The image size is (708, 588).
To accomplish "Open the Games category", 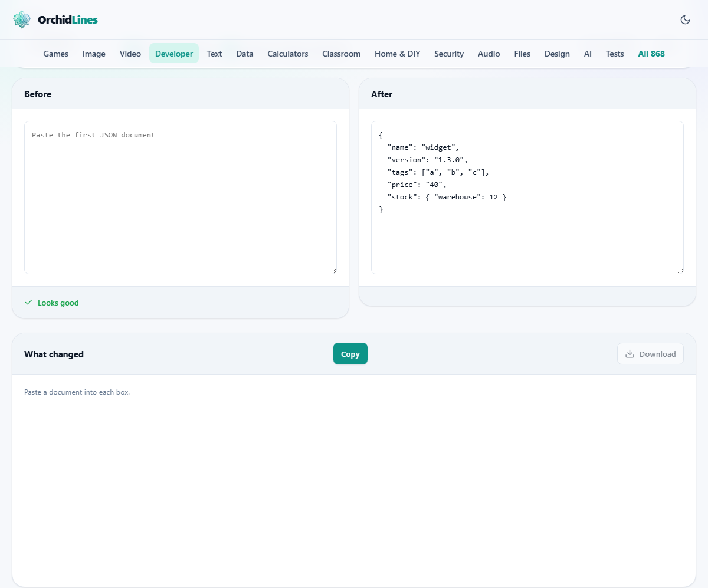I will (56, 54).
